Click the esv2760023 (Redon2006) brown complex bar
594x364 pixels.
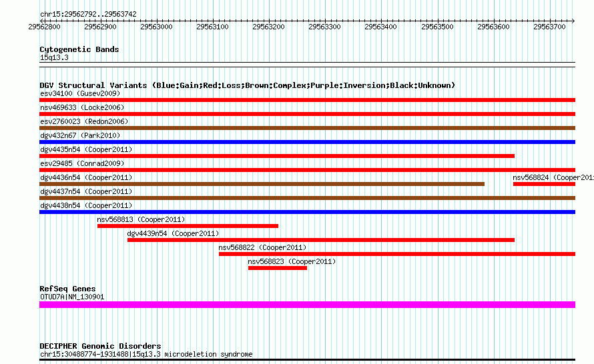307,128
